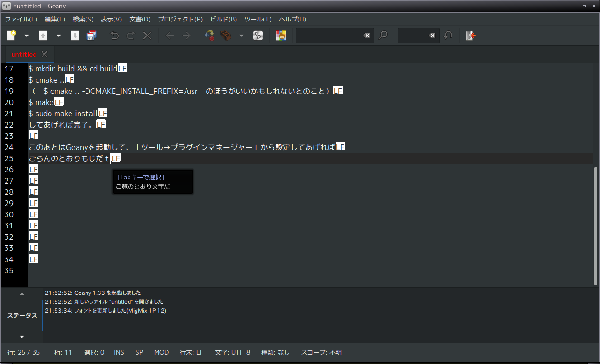Screen dimensions: 600x364
Task: Click the '種類: なし' status bar entry
Action: 275,352
